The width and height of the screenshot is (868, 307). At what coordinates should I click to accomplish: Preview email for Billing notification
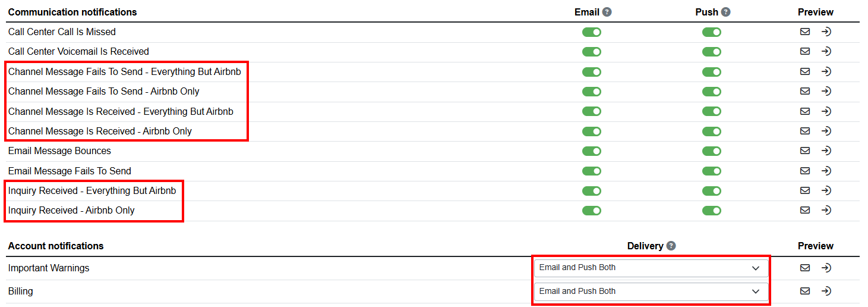(805, 291)
